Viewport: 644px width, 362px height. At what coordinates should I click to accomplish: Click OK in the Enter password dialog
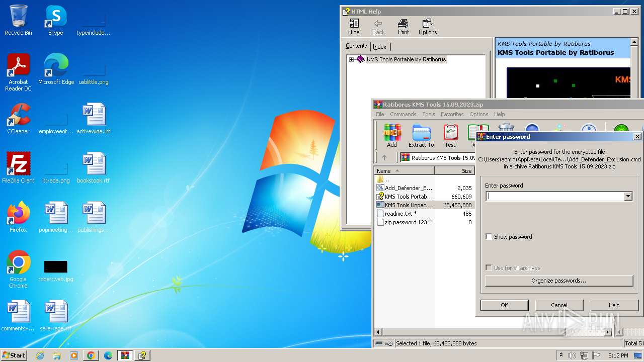point(504,305)
